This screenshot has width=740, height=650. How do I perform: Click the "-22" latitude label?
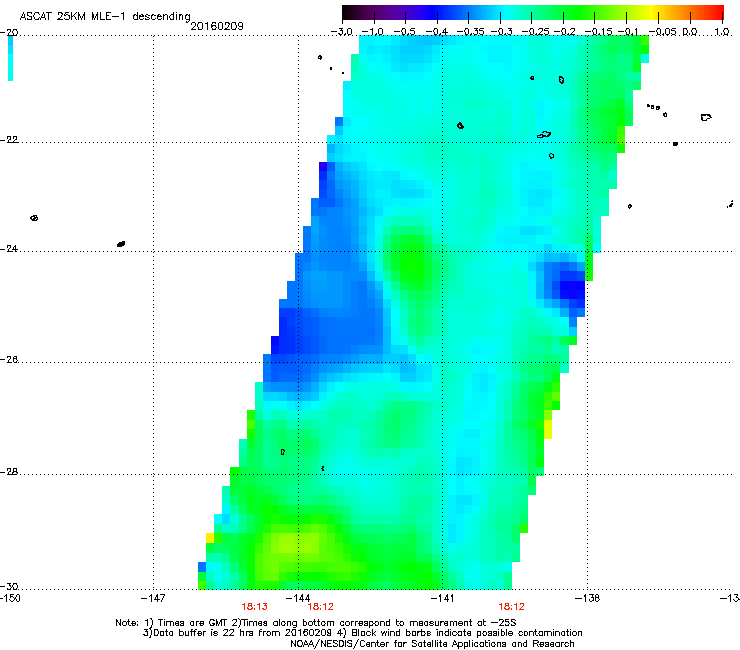9,140
